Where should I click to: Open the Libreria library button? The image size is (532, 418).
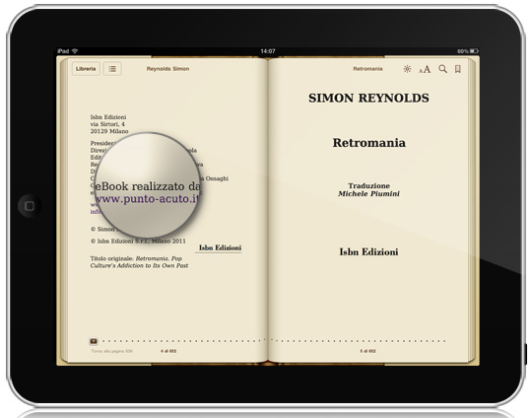[86, 69]
